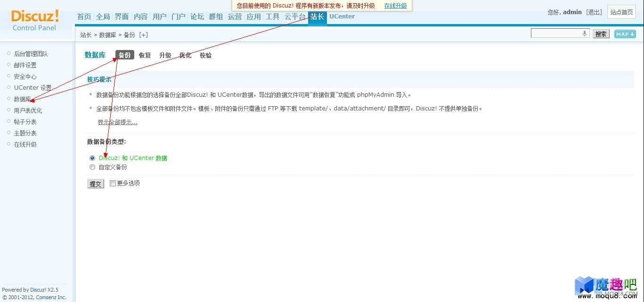This screenshot has height=302, width=644.
Task: Switch to the 云平台 top menu
Action: pos(295,17)
